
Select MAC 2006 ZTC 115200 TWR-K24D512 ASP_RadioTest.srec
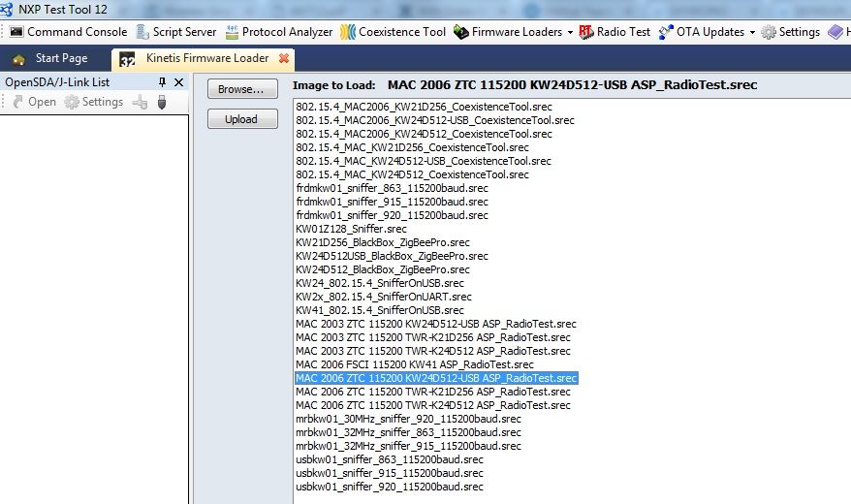[433, 405]
